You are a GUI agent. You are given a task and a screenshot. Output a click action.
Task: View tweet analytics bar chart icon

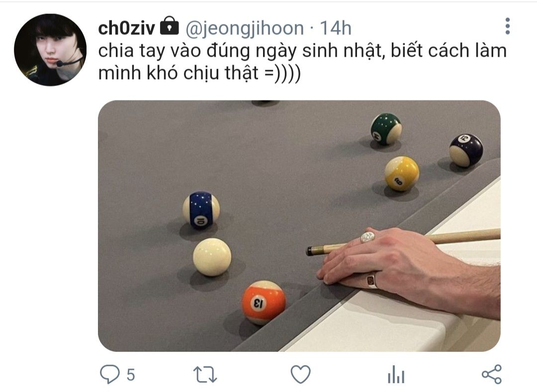(x=396, y=374)
